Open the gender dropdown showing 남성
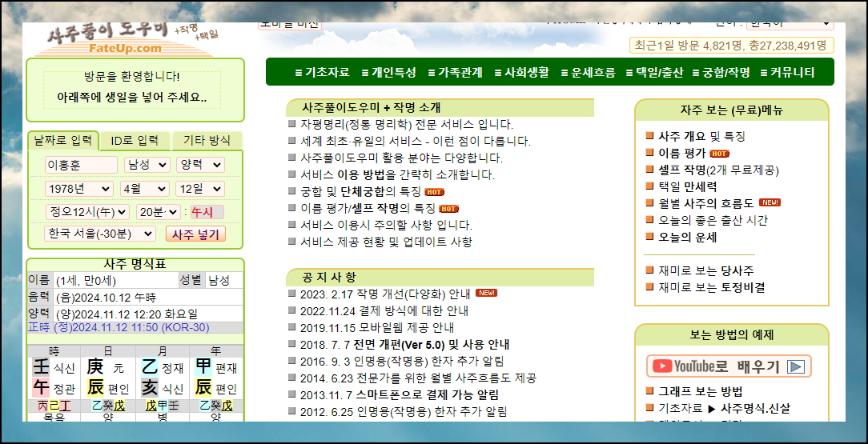Image resolution: width=868 pixels, height=444 pixels. [147, 165]
